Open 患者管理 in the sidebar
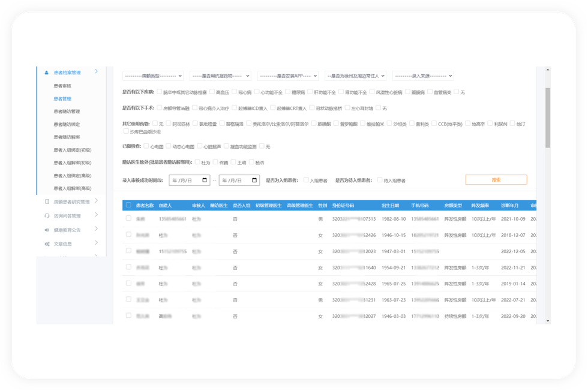Viewport: 588px width, 391px height. click(62, 98)
